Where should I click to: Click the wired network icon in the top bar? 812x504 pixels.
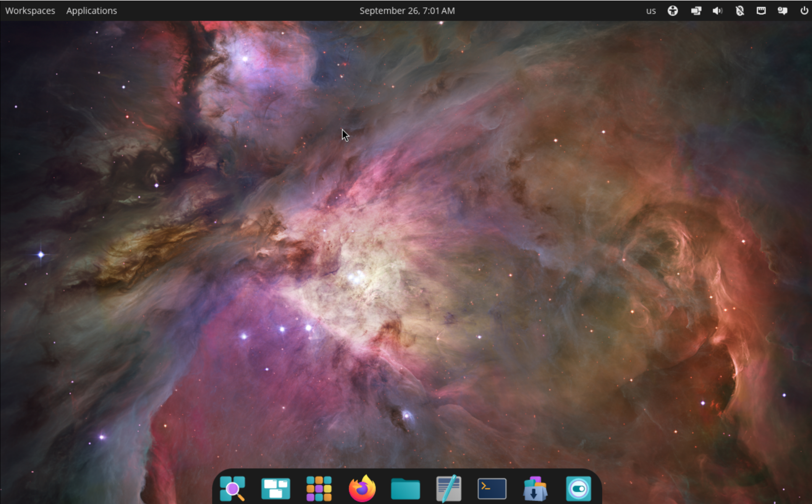click(x=761, y=10)
